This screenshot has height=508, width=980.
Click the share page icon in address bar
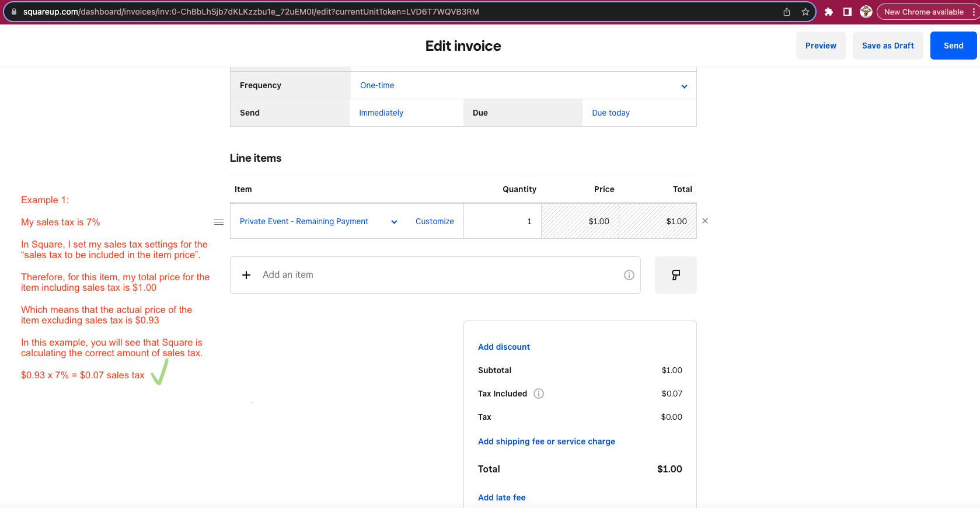787,12
